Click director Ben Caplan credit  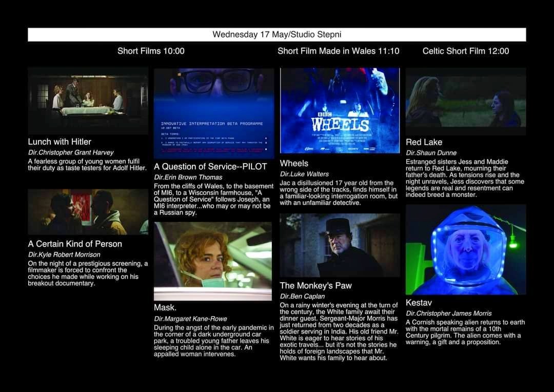pos(302,296)
